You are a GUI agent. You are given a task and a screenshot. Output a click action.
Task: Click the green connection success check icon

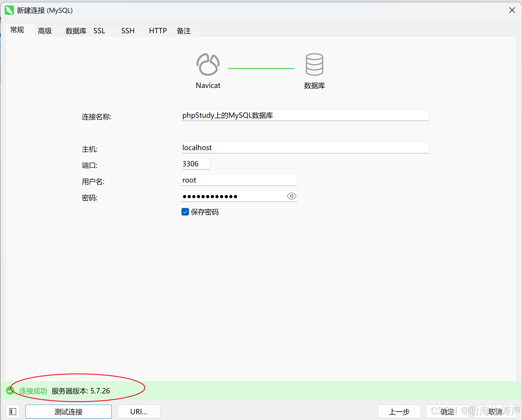point(10,390)
